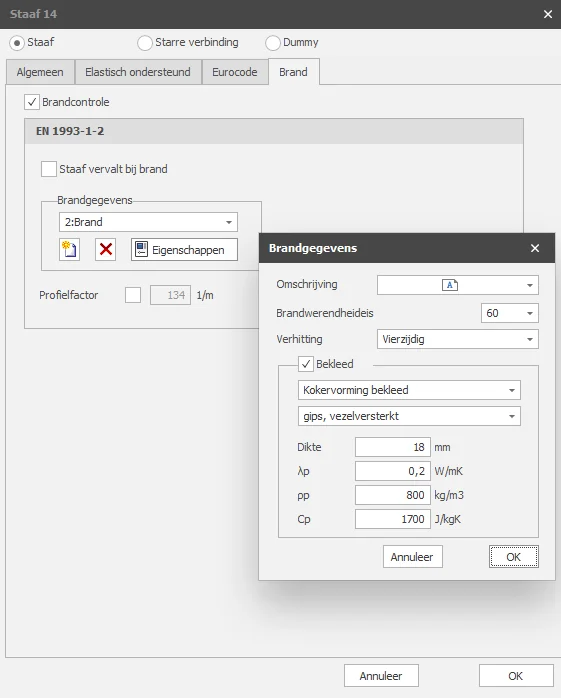Image resolution: width=561 pixels, height=698 pixels.
Task: Click the Cp value field
Action: click(x=393, y=519)
